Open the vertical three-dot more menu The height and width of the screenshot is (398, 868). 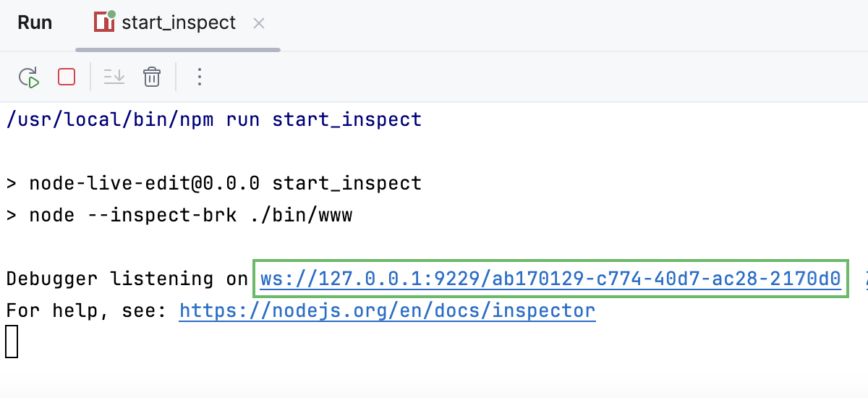[199, 77]
